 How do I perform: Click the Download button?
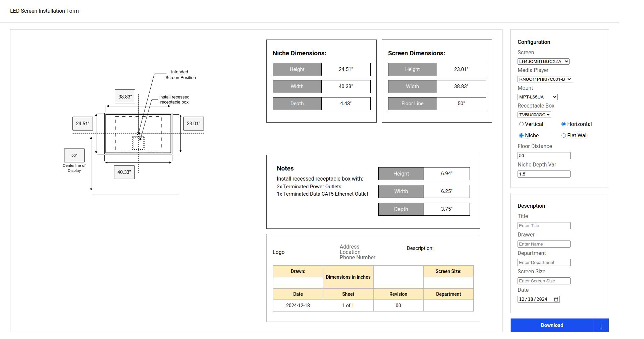tap(552, 326)
